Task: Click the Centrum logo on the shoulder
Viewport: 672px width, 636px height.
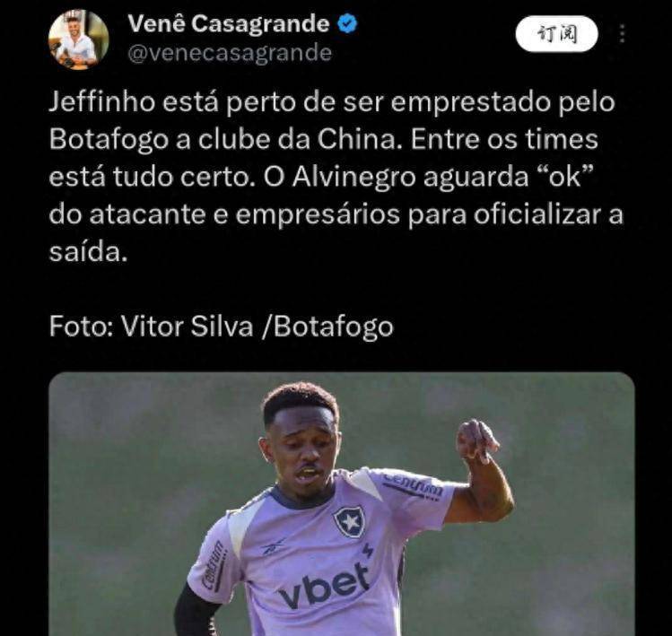Action: click(x=412, y=486)
